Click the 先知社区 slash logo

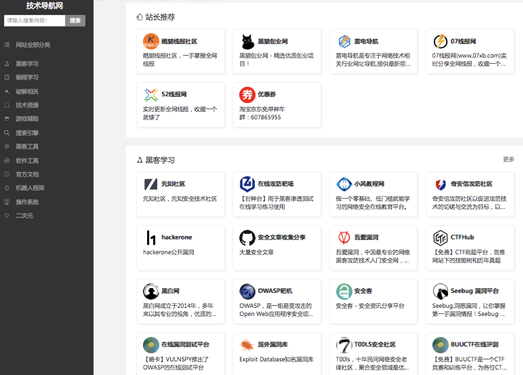(151, 184)
